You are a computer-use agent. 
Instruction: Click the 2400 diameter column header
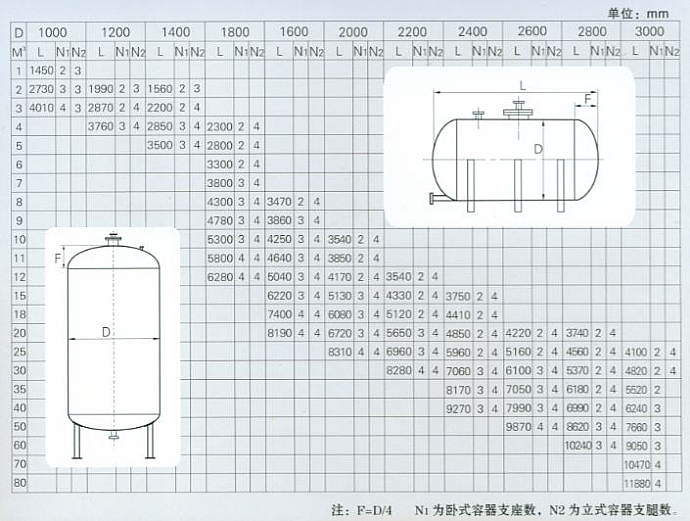(472, 32)
